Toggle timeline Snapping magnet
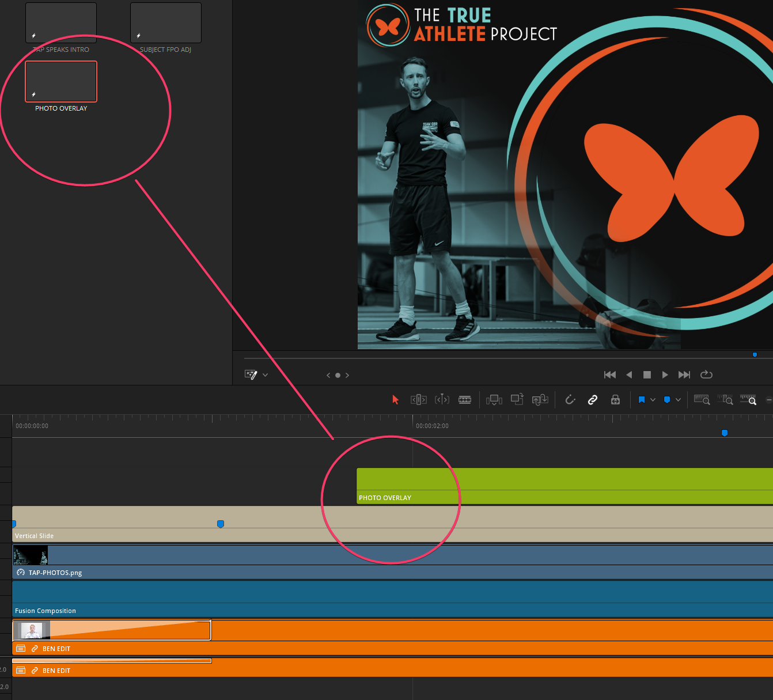Viewport: 773px width, 700px height. 570,399
